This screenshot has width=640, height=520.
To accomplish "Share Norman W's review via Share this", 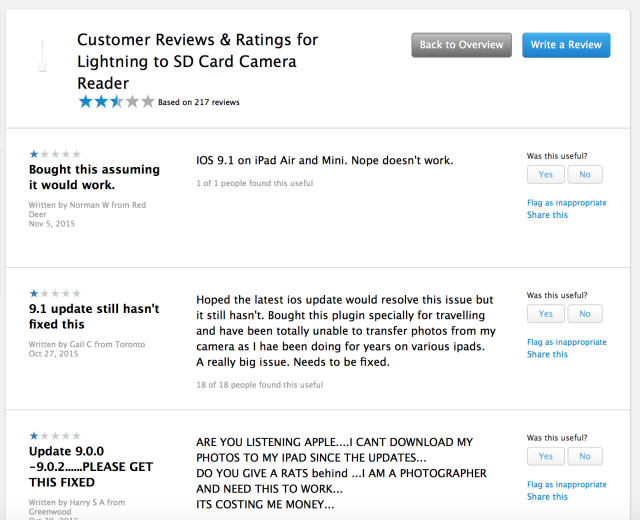I will tap(547, 215).
